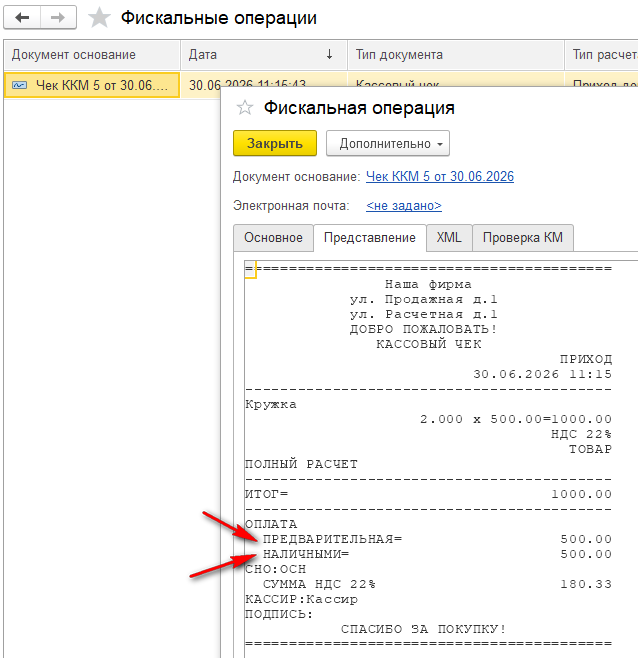The width and height of the screenshot is (638, 658).
Task: Go back with the left arrow button
Action: click(22, 18)
